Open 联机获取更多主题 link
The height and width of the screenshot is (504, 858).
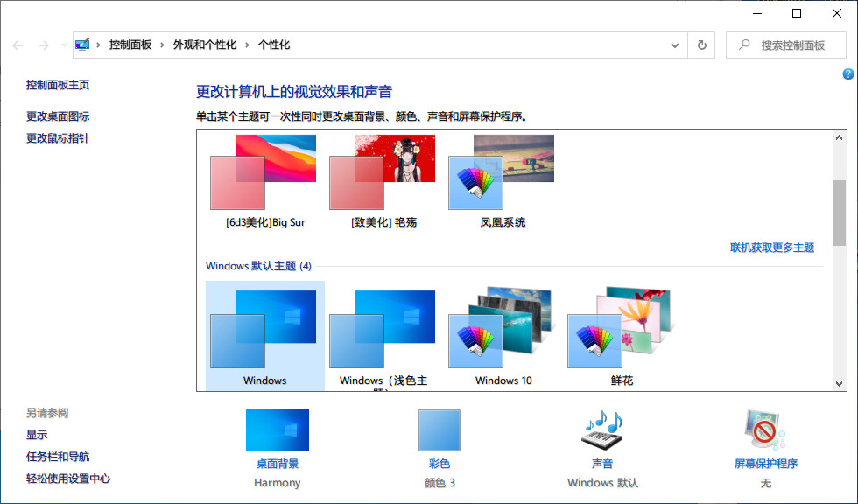pos(772,248)
